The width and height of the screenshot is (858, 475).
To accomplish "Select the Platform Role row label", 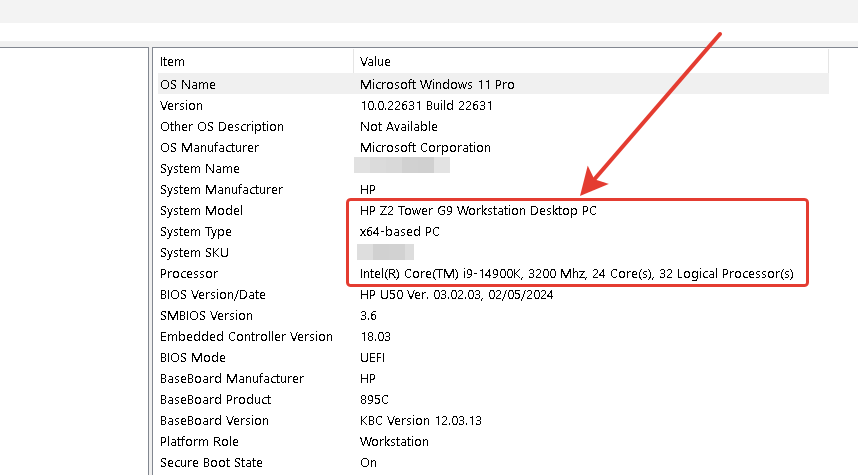I will coord(199,442).
